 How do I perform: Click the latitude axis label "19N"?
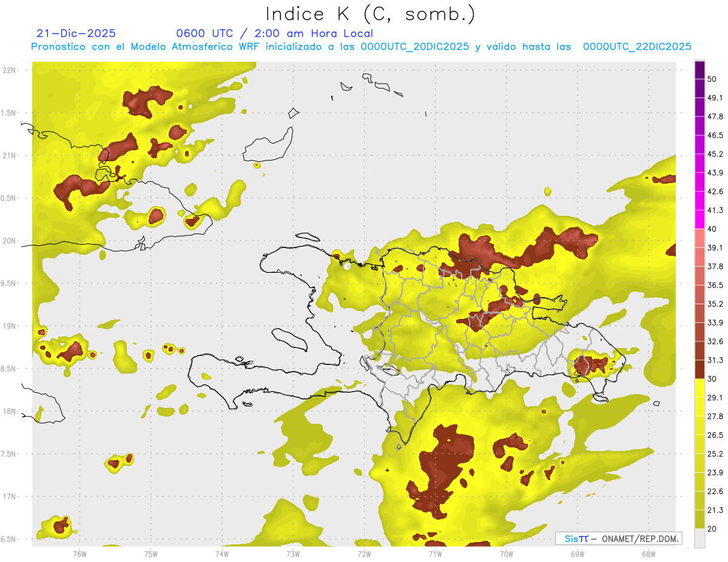coord(10,326)
